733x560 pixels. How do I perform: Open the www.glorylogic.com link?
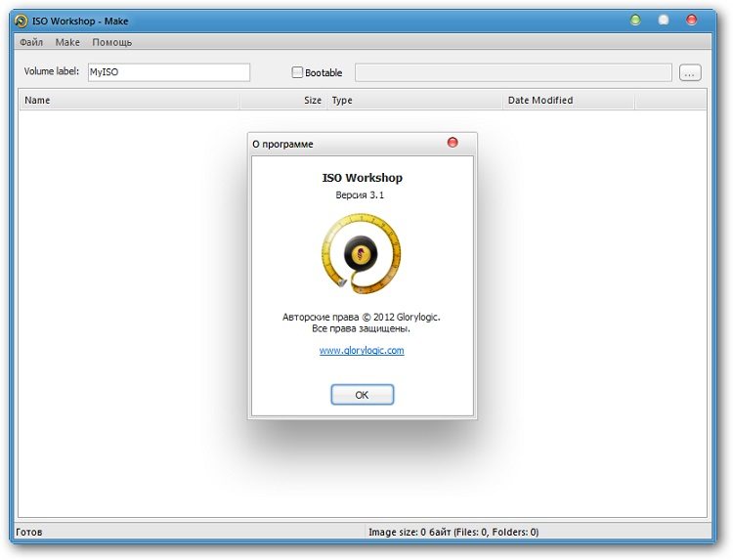point(362,350)
